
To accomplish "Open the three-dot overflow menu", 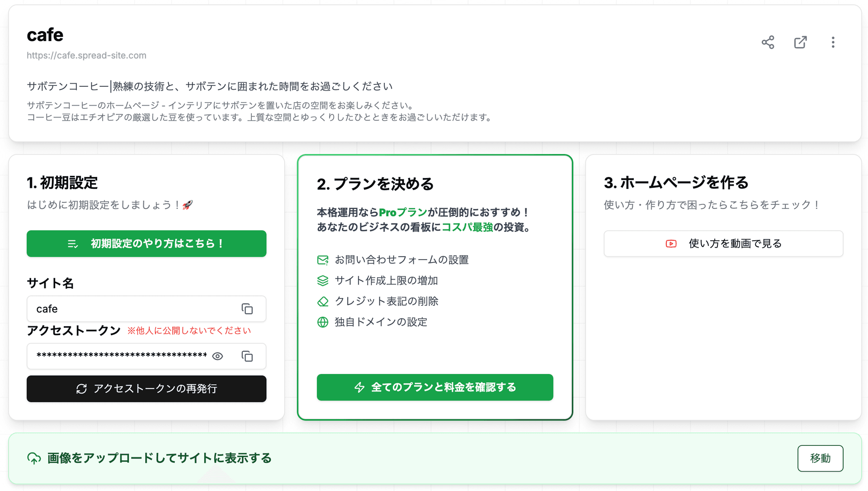I will (x=833, y=42).
